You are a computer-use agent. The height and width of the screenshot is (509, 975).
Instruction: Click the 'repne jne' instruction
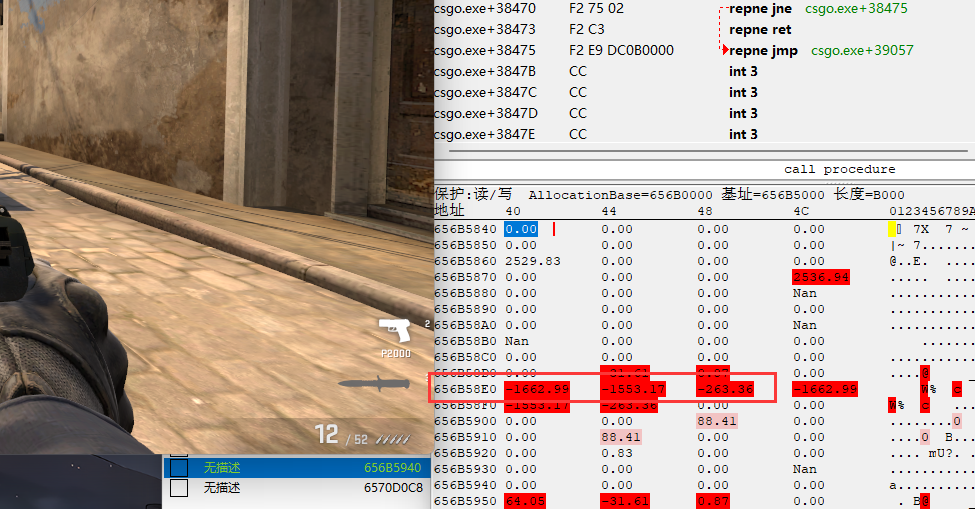coord(760,9)
